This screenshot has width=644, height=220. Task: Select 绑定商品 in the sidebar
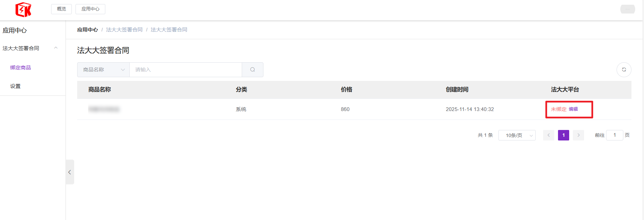pyautogui.click(x=21, y=68)
